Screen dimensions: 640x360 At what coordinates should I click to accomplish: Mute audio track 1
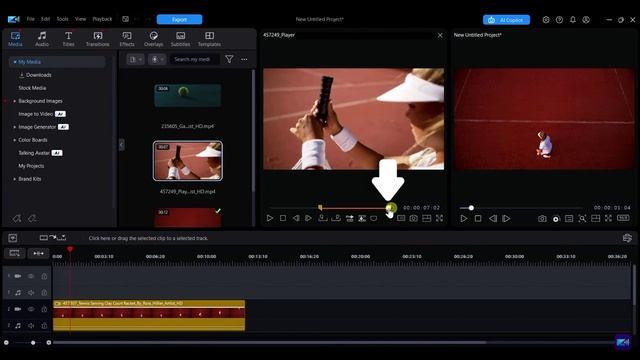pyautogui.click(x=31, y=293)
